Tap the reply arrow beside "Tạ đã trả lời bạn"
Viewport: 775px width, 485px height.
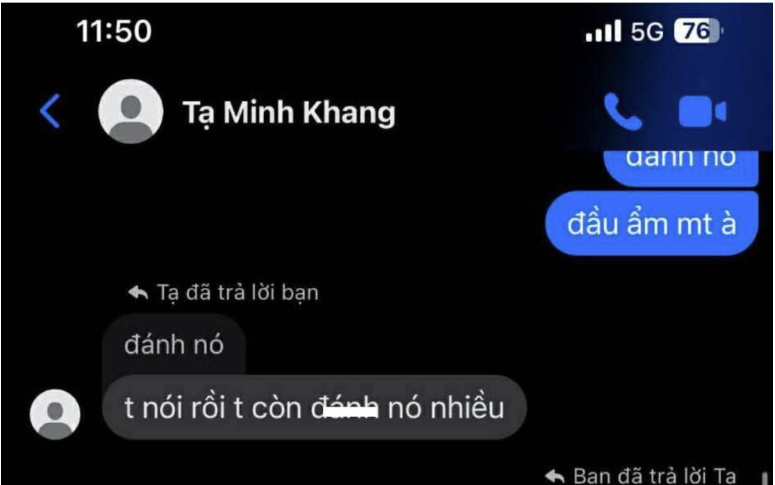click(138, 292)
